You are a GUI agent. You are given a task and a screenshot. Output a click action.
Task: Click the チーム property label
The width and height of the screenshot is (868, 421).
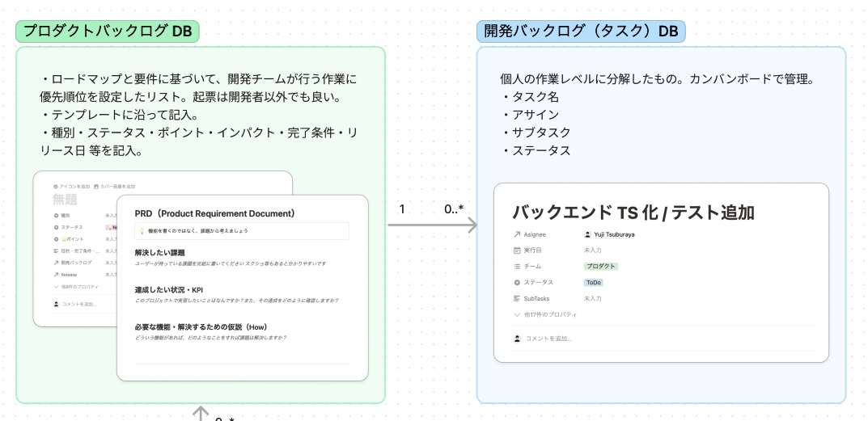pyautogui.click(x=532, y=267)
